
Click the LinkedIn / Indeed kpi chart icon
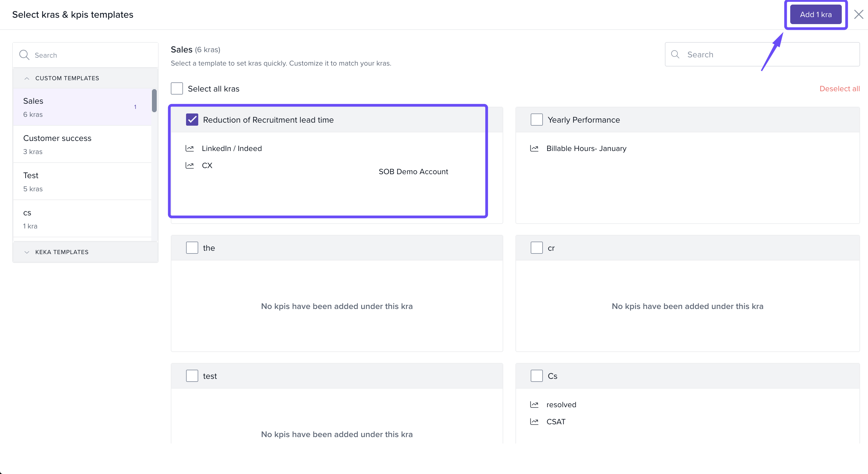pos(190,148)
